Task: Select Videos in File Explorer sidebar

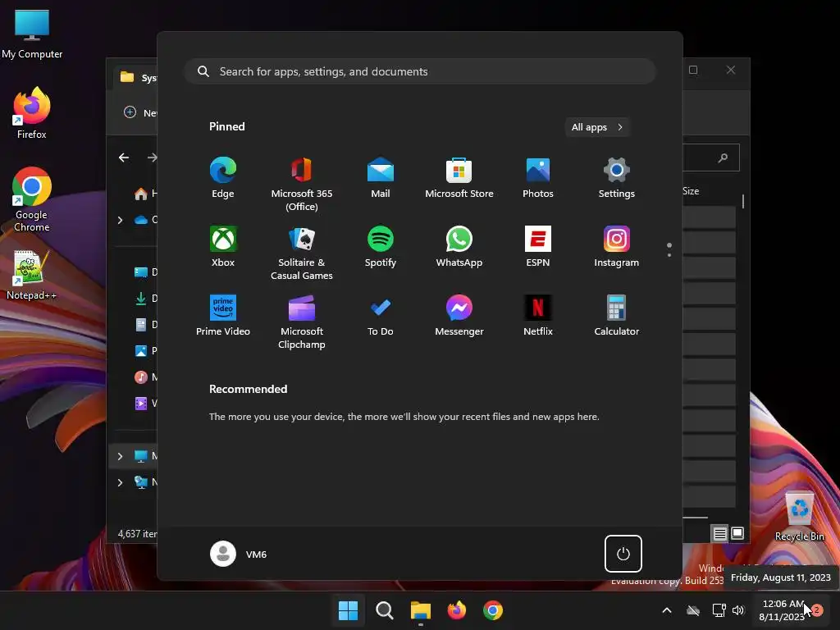Action: click(144, 404)
